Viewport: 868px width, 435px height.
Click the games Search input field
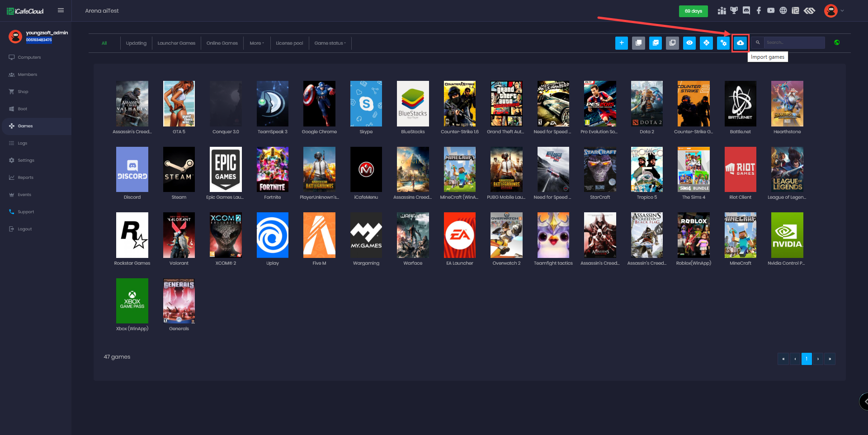(794, 42)
